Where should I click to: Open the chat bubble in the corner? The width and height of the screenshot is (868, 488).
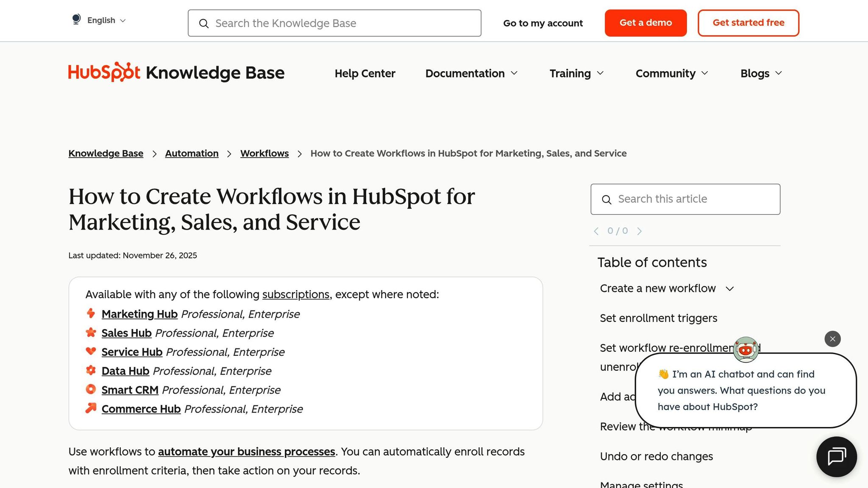[x=836, y=457]
